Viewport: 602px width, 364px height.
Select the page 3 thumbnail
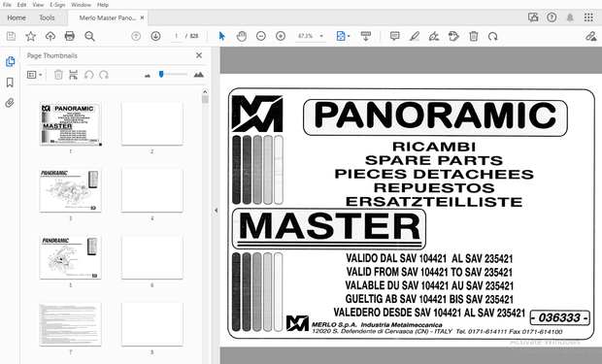[71, 190]
